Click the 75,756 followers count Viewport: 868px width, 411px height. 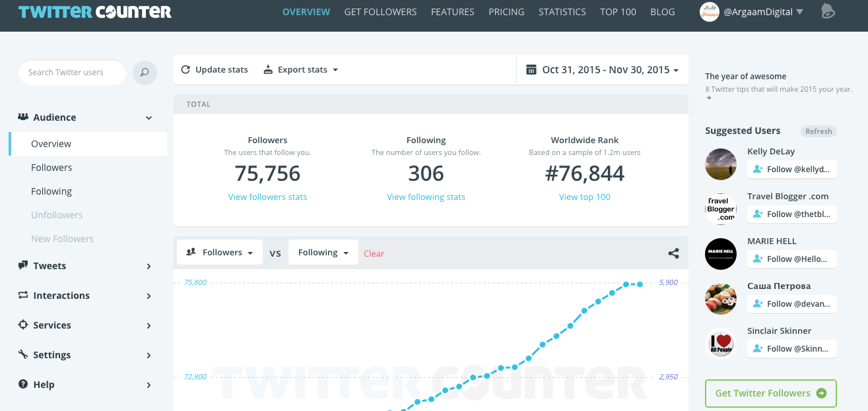point(267,174)
